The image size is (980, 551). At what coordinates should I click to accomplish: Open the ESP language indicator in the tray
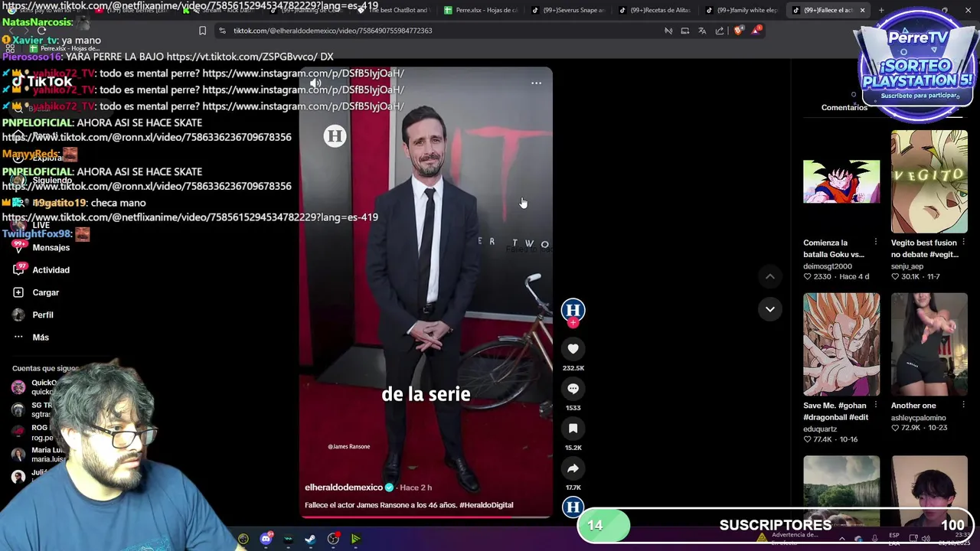894,538
